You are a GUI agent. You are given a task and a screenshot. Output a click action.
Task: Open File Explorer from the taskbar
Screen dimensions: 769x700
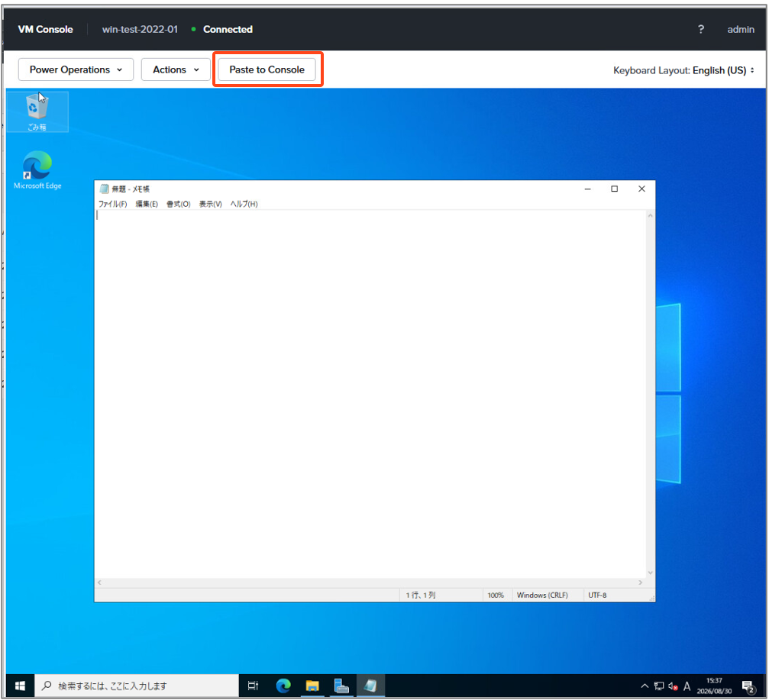click(312, 685)
